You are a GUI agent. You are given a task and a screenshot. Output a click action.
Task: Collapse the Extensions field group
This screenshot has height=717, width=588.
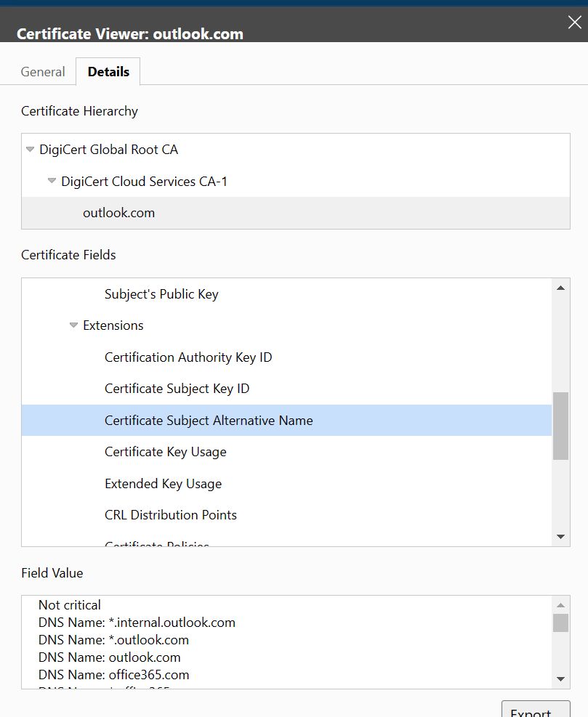click(73, 325)
